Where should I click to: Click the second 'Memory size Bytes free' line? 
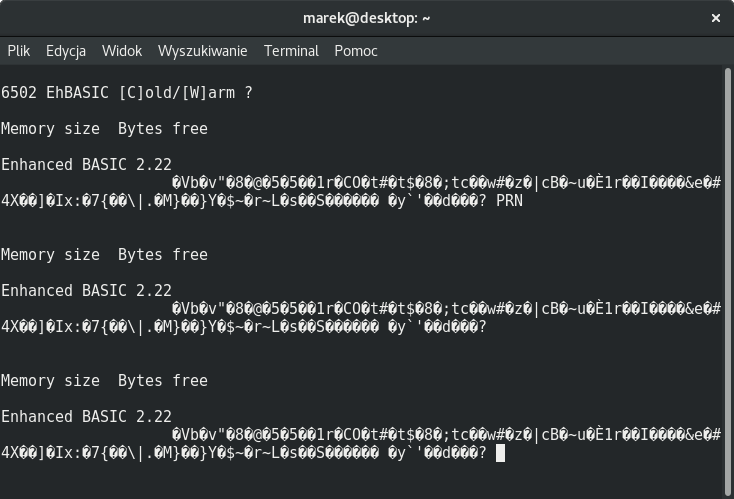[x=104, y=255]
